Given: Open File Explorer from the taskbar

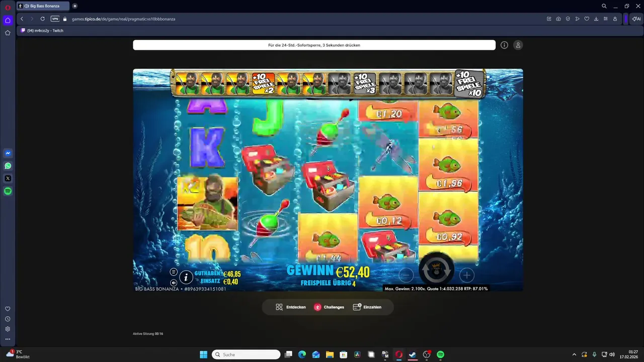Looking at the screenshot, I should pos(330,354).
